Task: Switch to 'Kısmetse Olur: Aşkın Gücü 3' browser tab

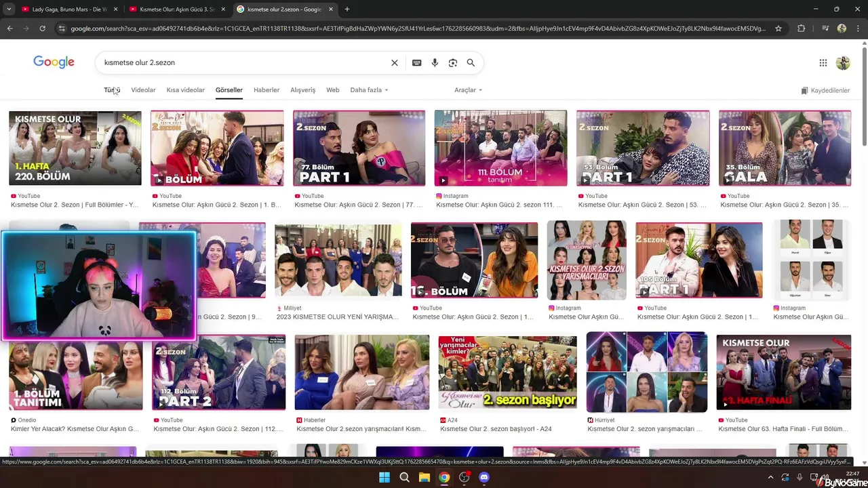Action: [176, 9]
